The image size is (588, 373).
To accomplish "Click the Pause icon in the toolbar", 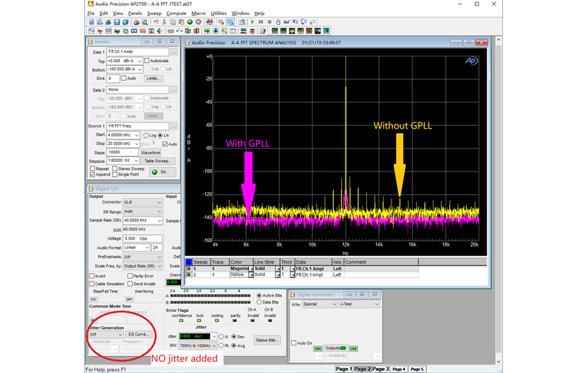I will pos(261,22).
